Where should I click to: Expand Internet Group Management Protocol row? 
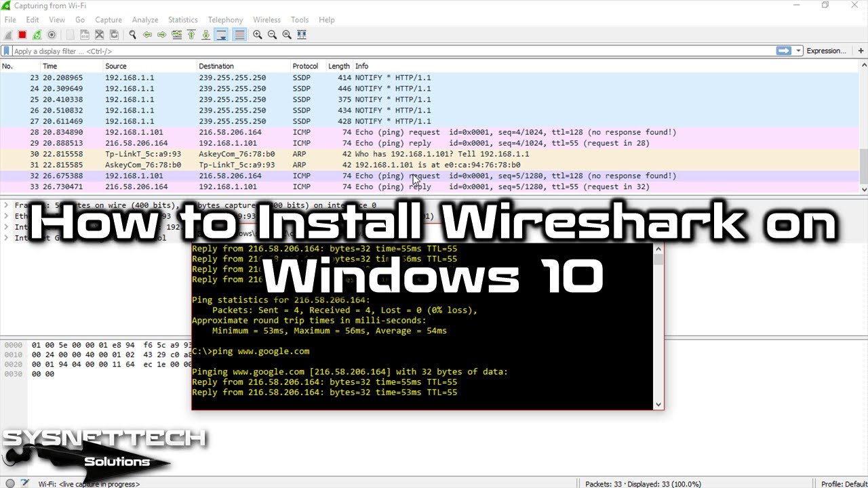coord(6,238)
